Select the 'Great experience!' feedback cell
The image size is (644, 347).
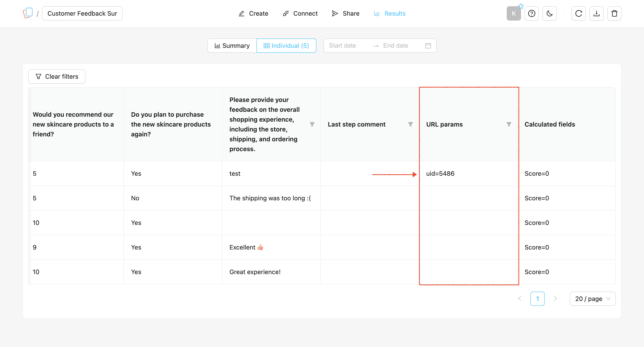[271, 272]
